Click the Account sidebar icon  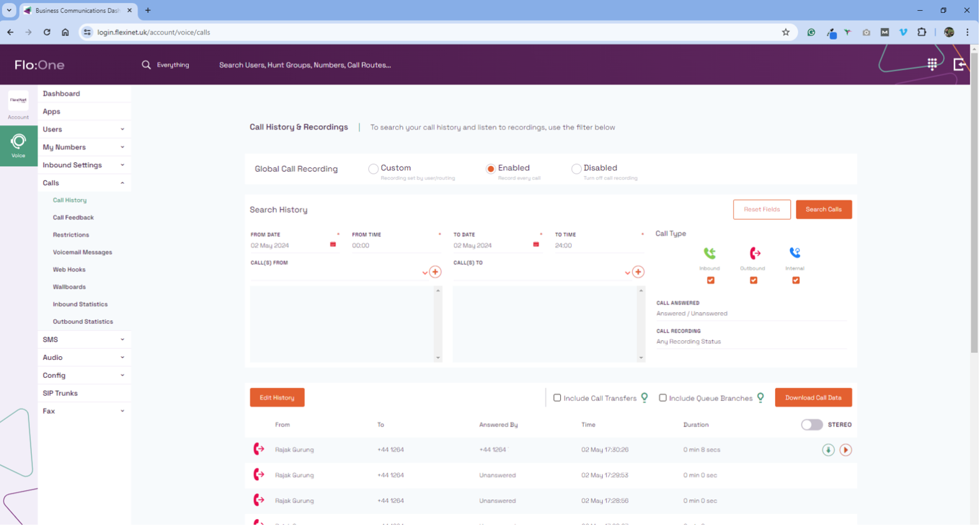coord(19,102)
